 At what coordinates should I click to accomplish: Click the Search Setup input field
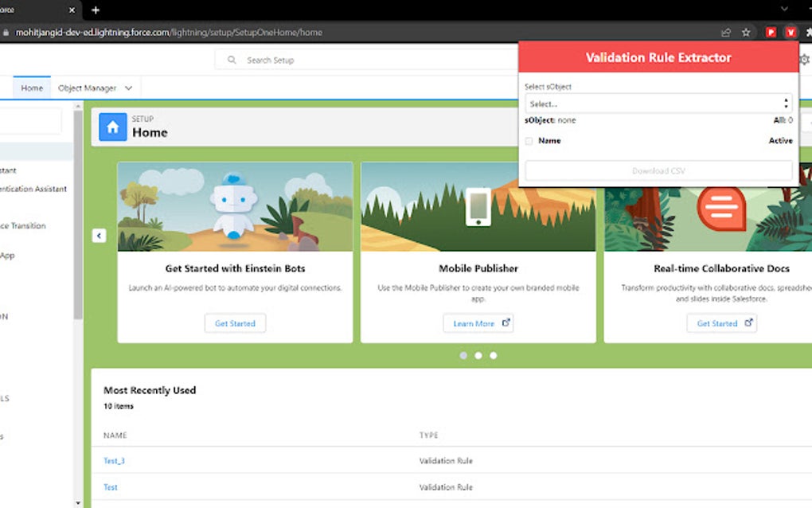tap(368, 60)
